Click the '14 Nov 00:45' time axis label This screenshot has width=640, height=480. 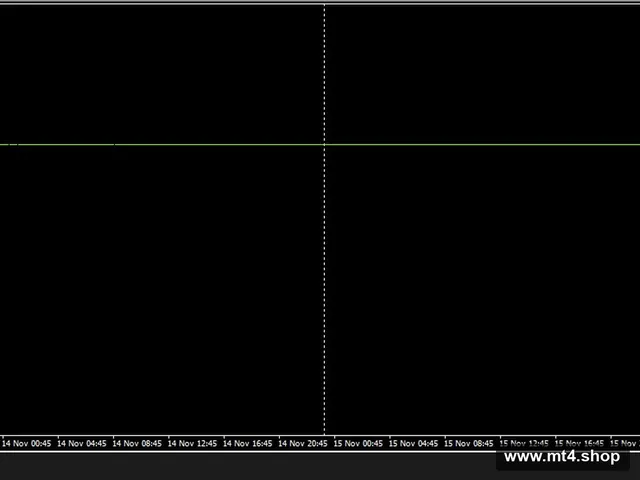[x=27, y=443]
